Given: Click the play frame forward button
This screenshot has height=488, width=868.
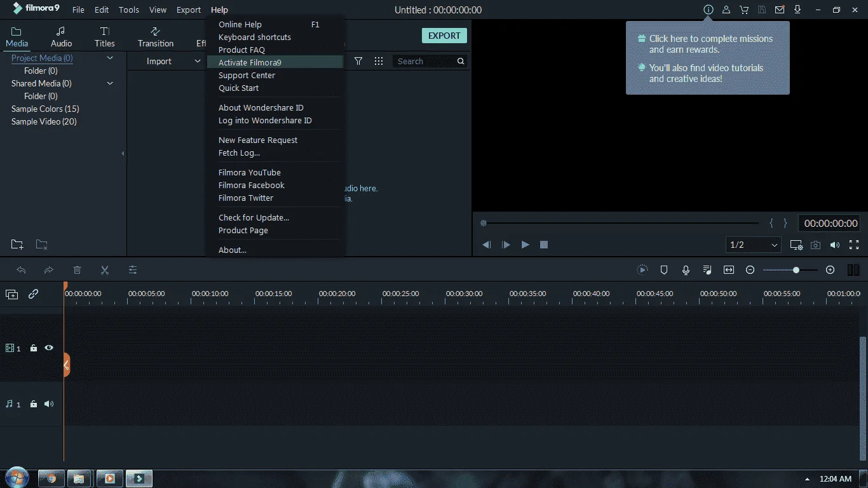Looking at the screenshot, I should point(506,245).
